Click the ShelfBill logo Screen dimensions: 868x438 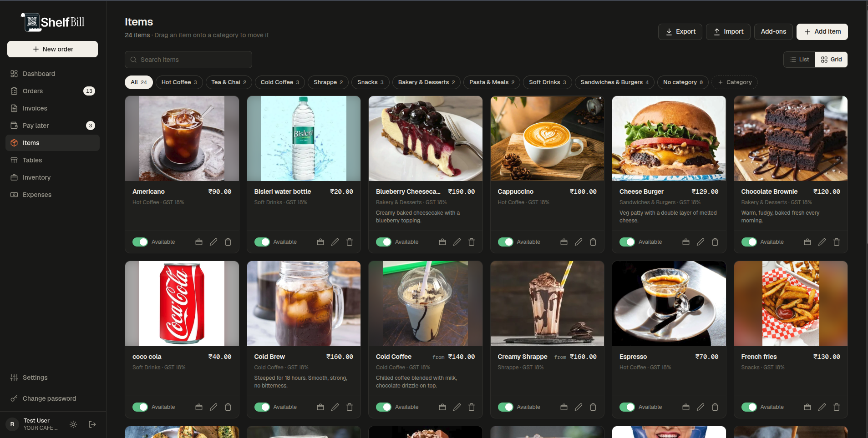pos(53,22)
